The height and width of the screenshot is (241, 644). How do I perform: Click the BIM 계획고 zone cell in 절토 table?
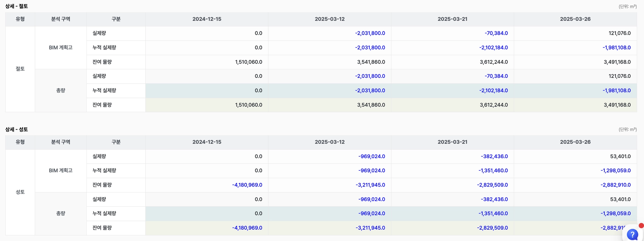(x=61, y=48)
